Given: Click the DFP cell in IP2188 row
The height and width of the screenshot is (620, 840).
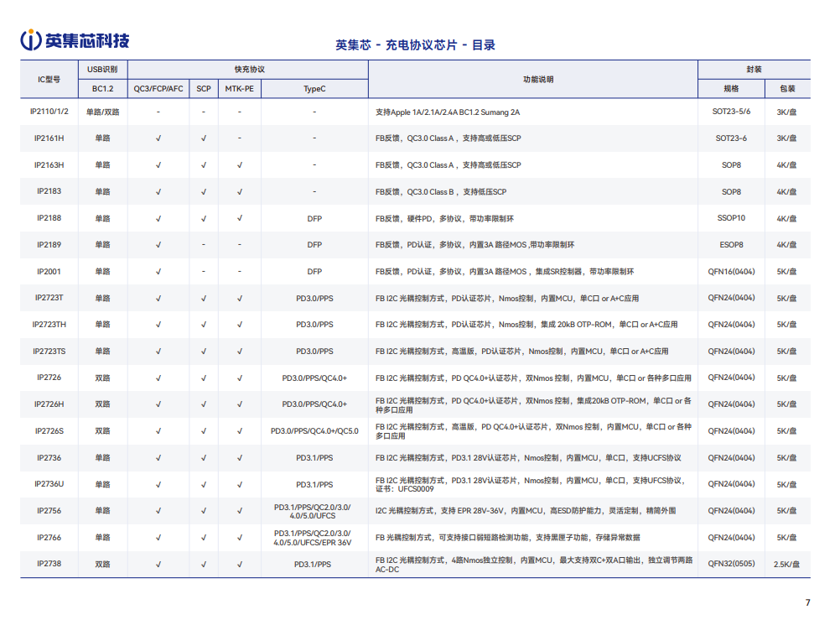Looking at the screenshot, I should coord(314,219).
